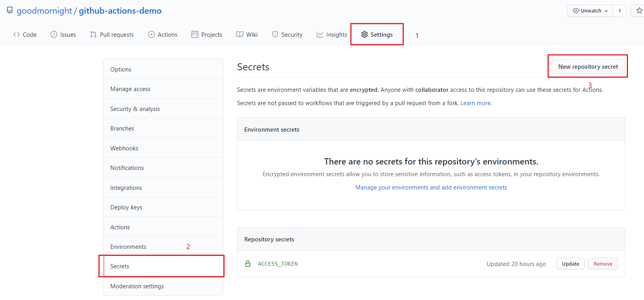Select Environments in sidebar
Viewport: 644px width, 300px height.
click(163, 247)
